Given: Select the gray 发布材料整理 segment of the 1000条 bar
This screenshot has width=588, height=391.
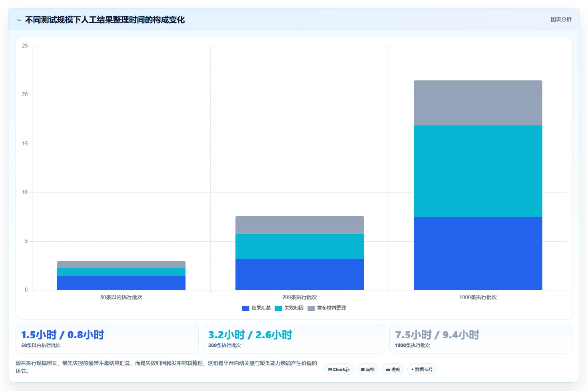Looking at the screenshot, I should [x=478, y=103].
